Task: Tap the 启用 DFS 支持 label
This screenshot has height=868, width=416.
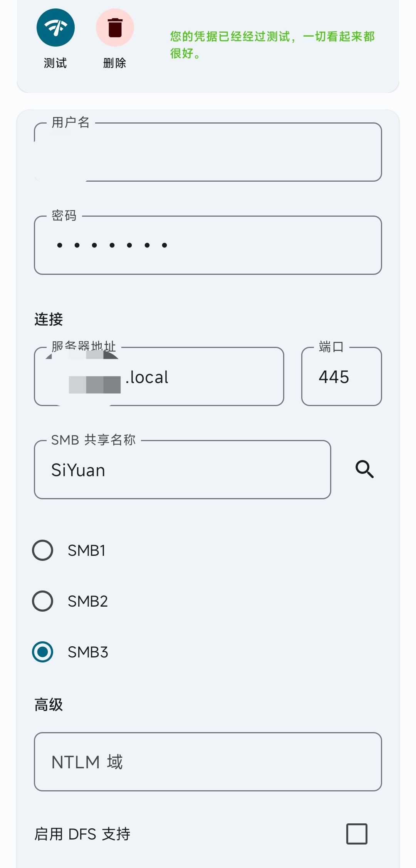Action: point(82,834)
